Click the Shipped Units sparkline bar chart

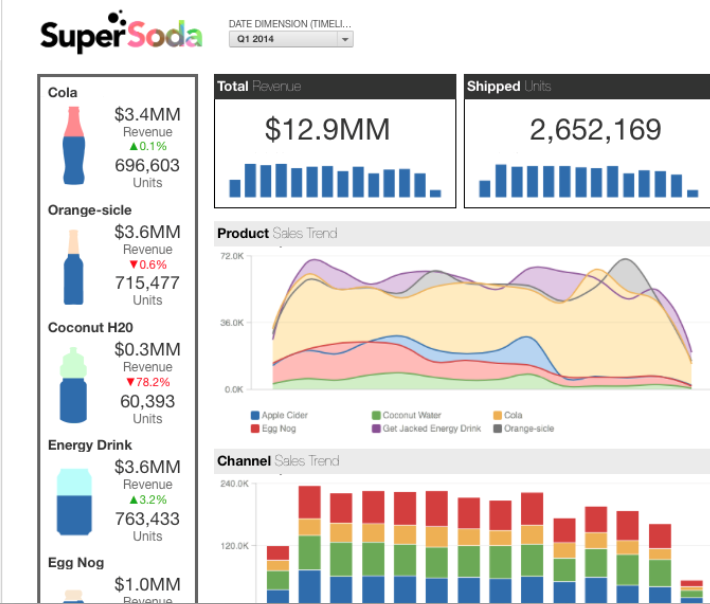589,181
